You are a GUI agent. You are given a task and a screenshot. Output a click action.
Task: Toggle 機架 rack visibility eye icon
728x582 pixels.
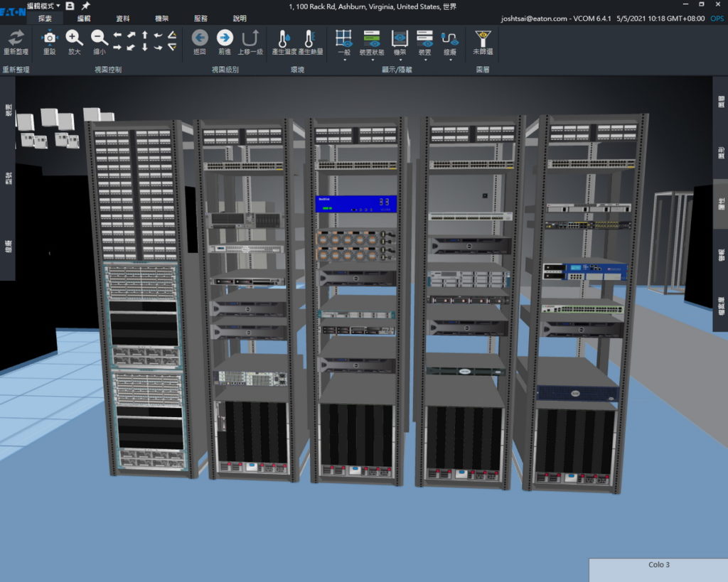(400, 38)
